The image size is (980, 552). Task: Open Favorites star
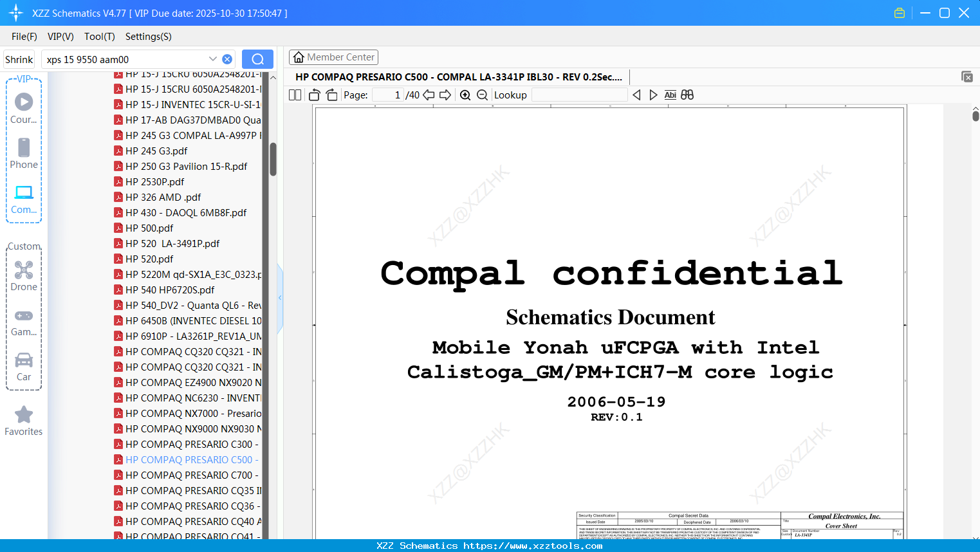[x=24, y=421]
